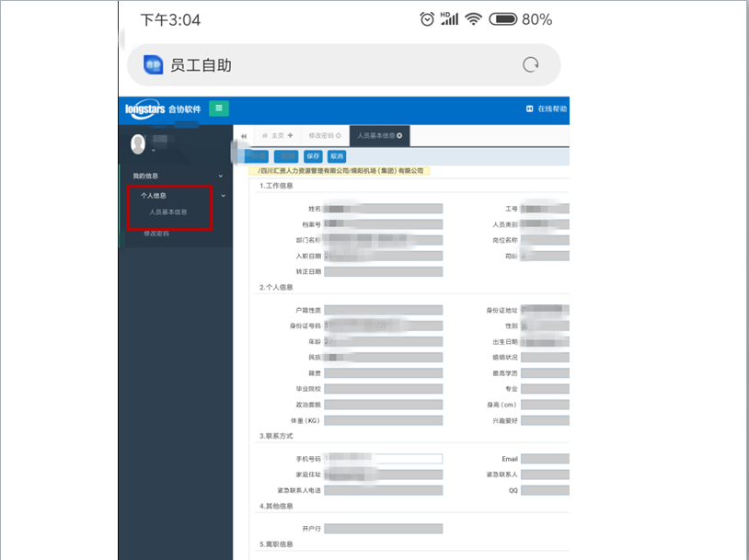Click the 开户行 field

383,529
